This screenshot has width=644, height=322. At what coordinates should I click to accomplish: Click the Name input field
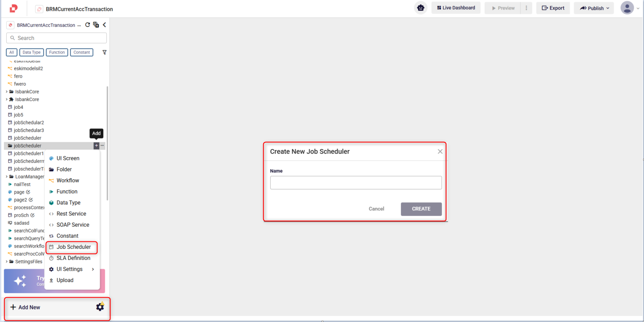click(356, 183)
